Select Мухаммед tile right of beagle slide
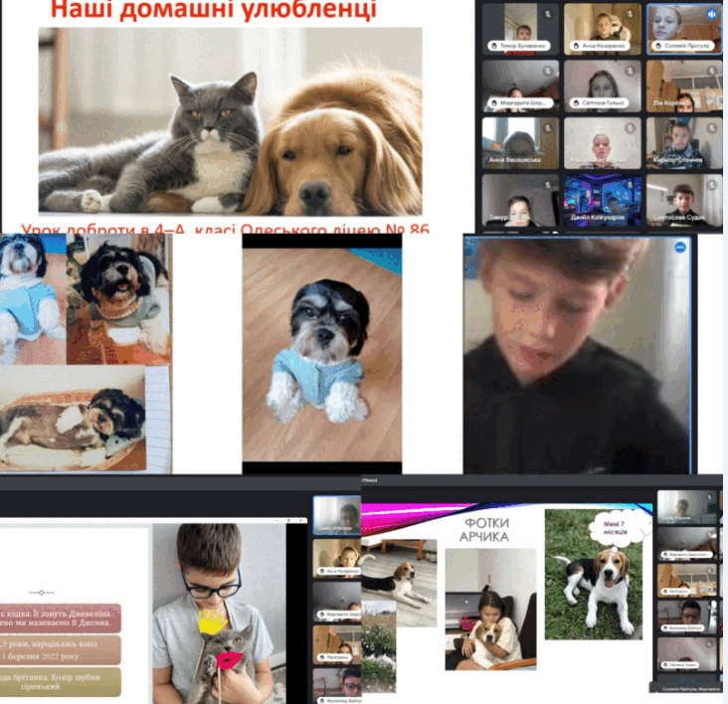This screenshot has width=728, height=704. (x=687, y=616)
